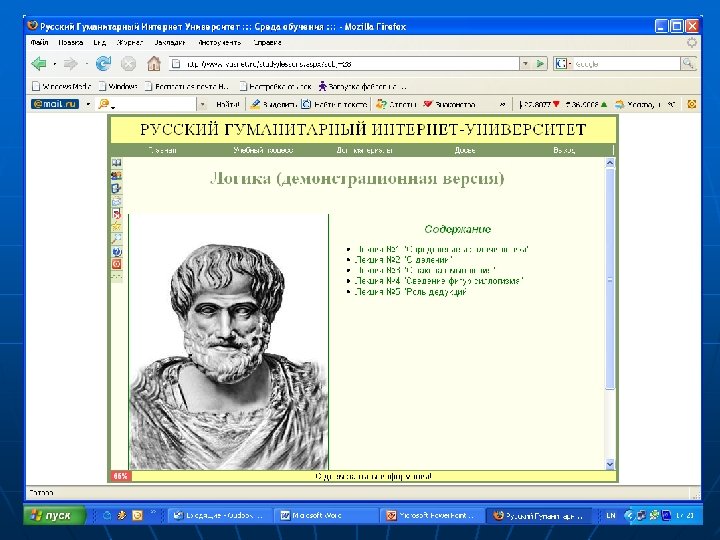Go back with the green arrow
720x540 pixels.
point(39,63)
